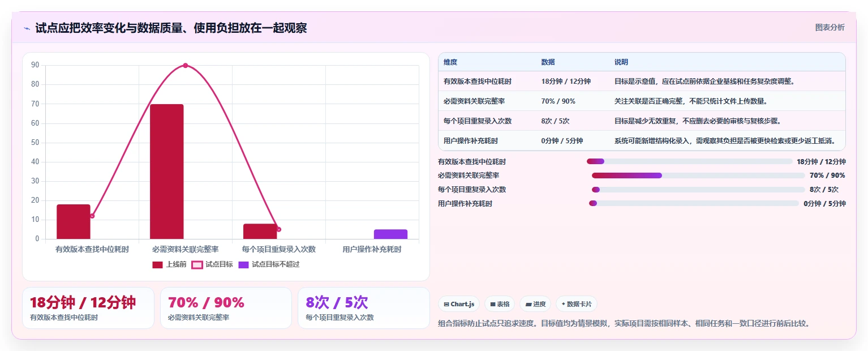Image resolution: width=868 pixels, height=351 pixels.
Task: Click the 进度 tag
Action: pyautogui.click(x=535, y=304)
